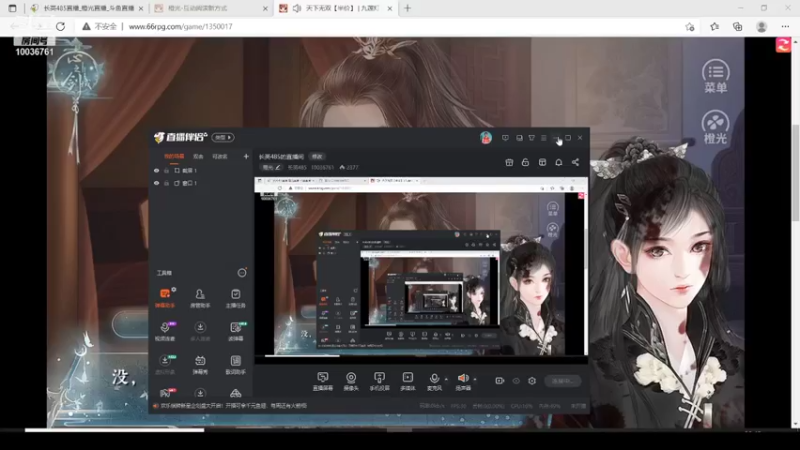Open browser collections icon
The image size is (800, 450).
click(x=738, y=27)
